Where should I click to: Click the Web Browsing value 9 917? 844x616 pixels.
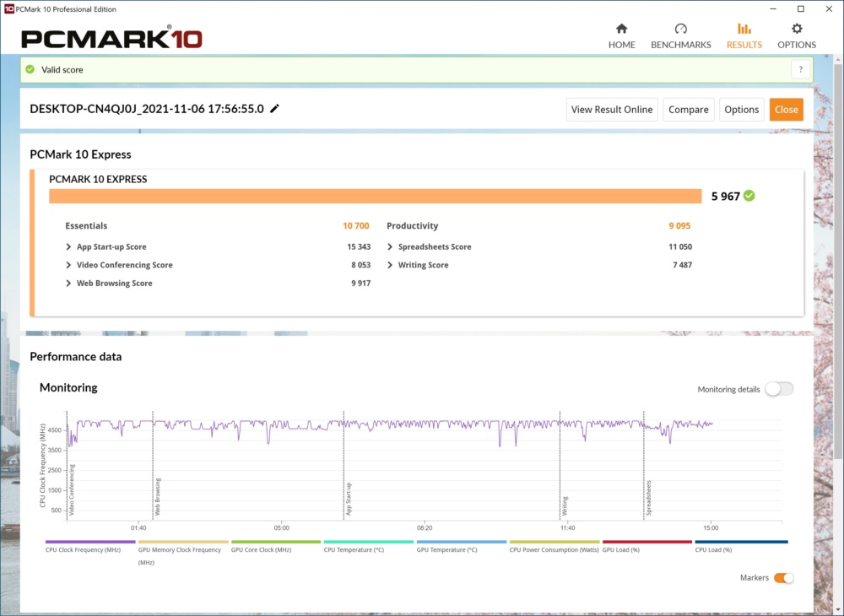(x=360, y=284)
